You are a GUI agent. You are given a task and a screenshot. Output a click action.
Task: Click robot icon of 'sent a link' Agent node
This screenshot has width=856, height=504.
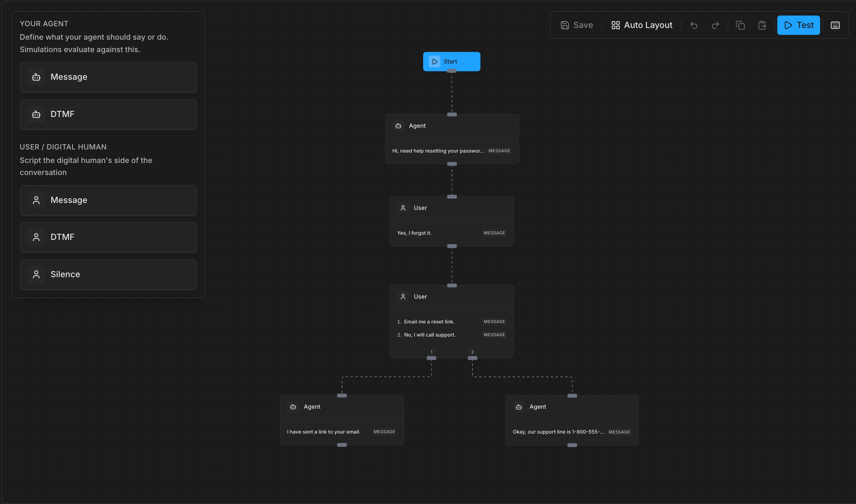click(x=293, y=407)
